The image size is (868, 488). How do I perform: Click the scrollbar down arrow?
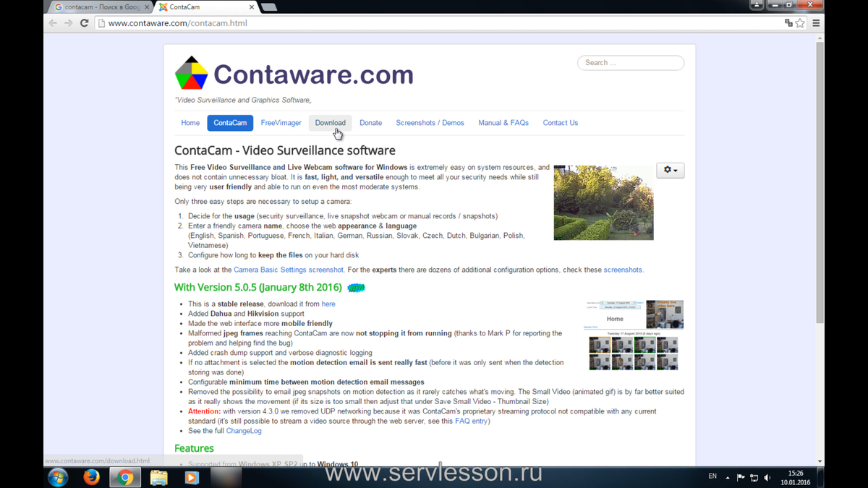tap(820, 461)
